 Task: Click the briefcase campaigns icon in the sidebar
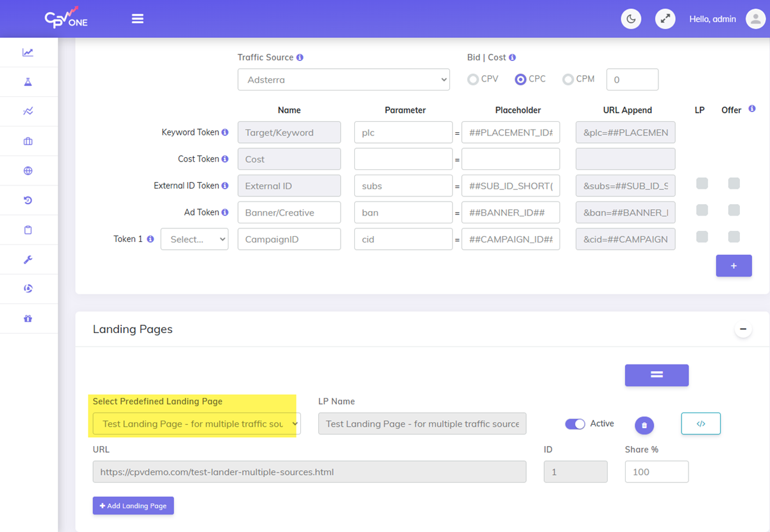(x=29, y=141)
